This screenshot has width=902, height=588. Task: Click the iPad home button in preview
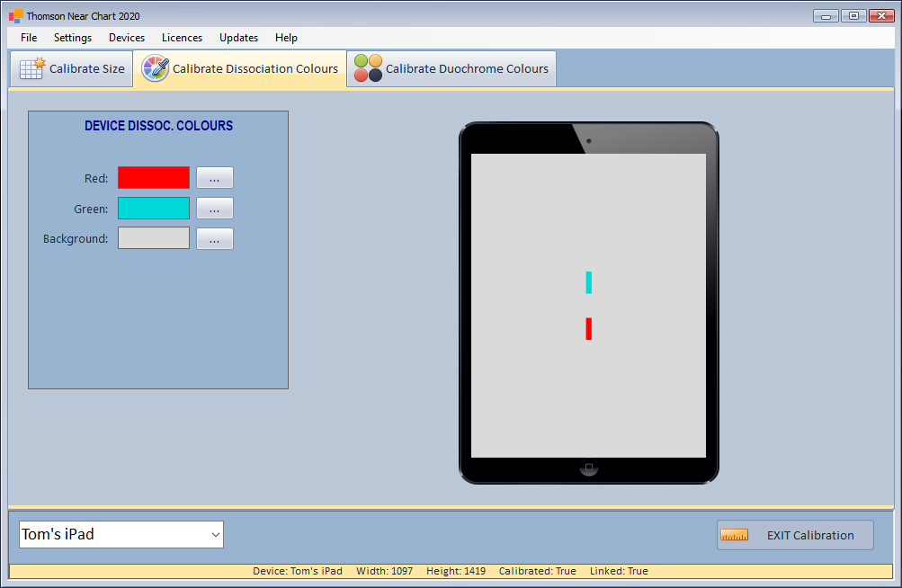point(588,468)
